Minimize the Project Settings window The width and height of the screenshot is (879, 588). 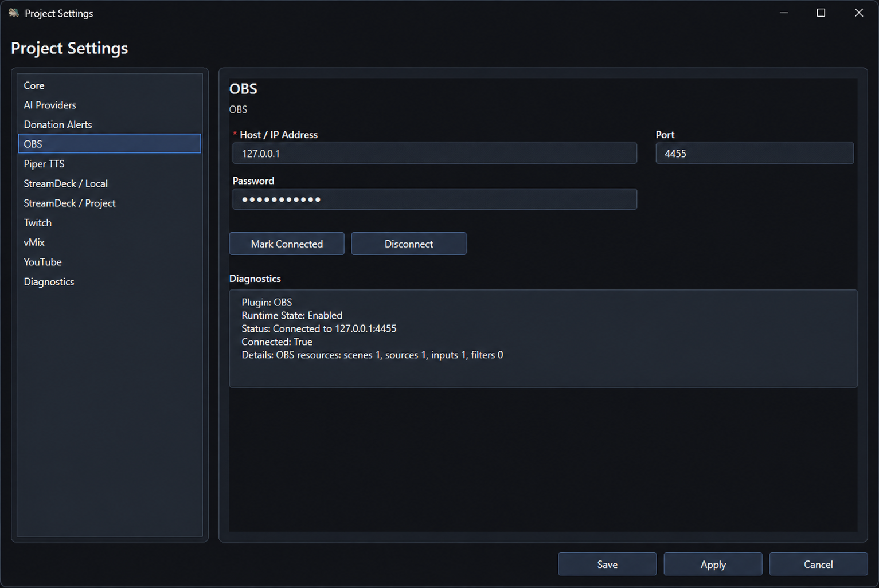(784, 13)
